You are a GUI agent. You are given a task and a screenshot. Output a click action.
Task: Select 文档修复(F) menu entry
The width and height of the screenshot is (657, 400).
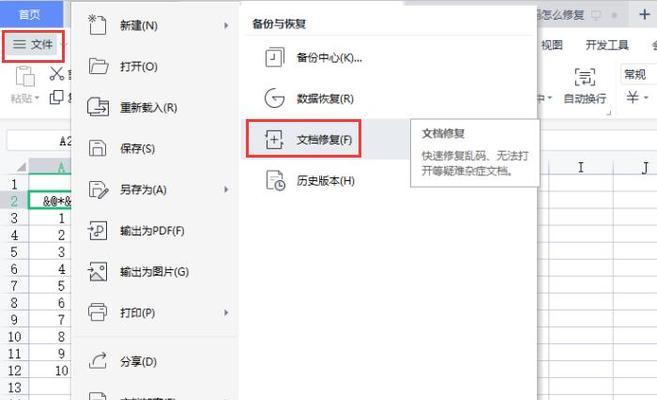[x=304, y=139]
